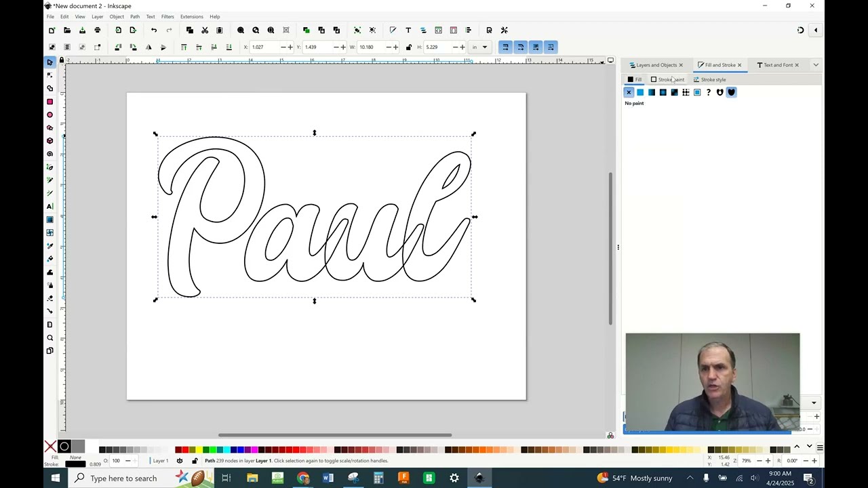
Task: Toggle Layer 1 lock in status bar
Action: point(195,461)
